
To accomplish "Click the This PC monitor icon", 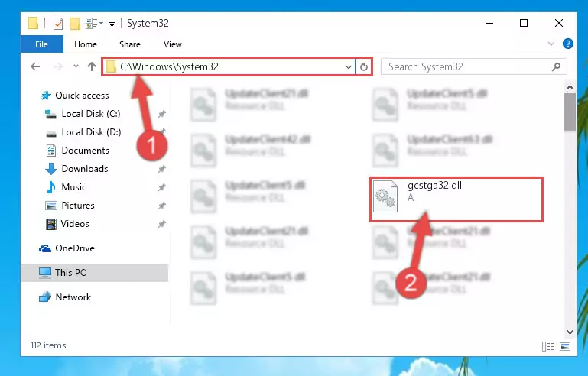I will point(45,273).
